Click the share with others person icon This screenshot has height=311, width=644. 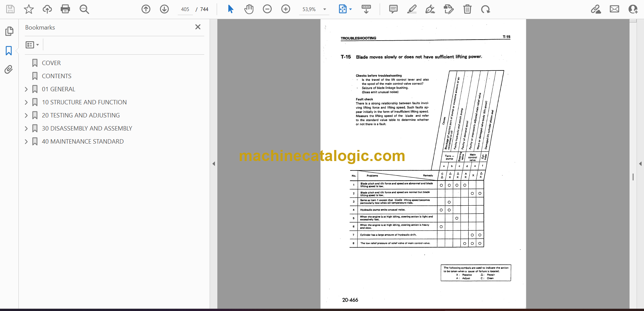click(633, 9)
